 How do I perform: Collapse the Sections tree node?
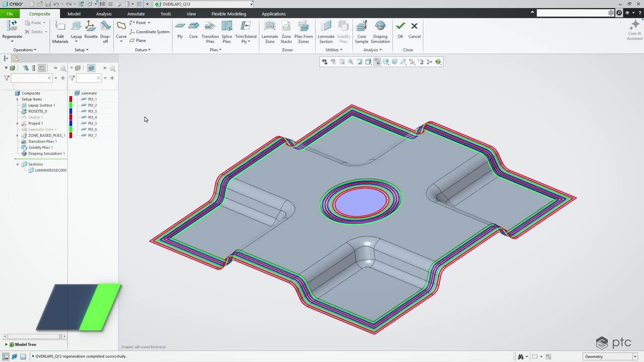(18, 164)
